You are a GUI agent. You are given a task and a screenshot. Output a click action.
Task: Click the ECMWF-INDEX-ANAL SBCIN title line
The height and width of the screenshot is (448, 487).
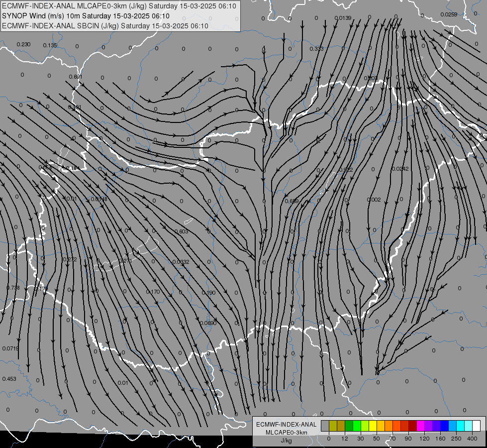(105, 26)
